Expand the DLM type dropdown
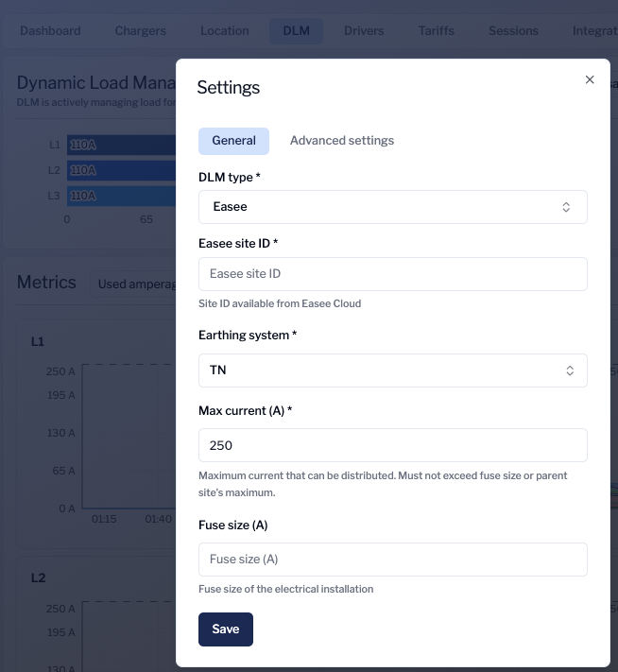This screenshot has width=618, height=672. 392,207
